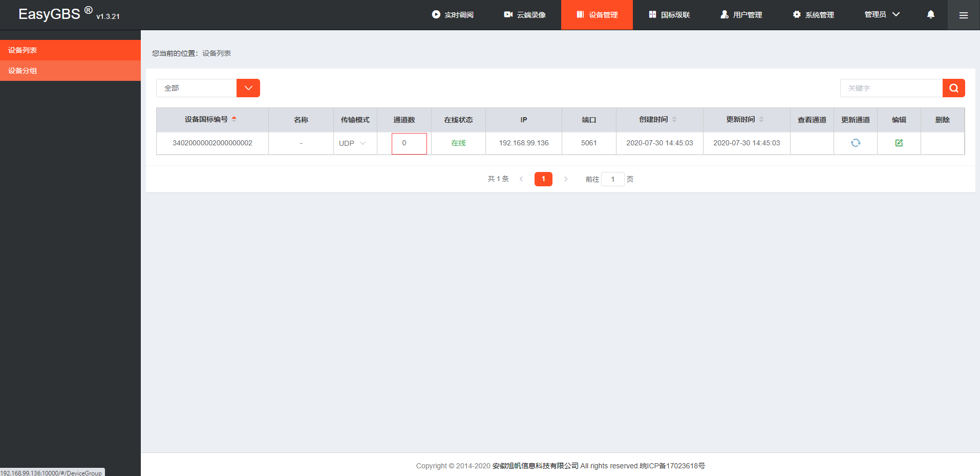Image resolution: width=980 pixels, height=476 pixels.
Task: Open 系统管理 system management tab
Action: pyautogui.click(x=814, y=15)
